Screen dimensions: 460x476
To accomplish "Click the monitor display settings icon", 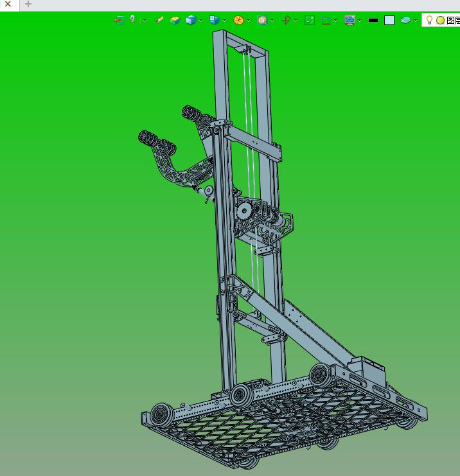I will coord(349,21).
